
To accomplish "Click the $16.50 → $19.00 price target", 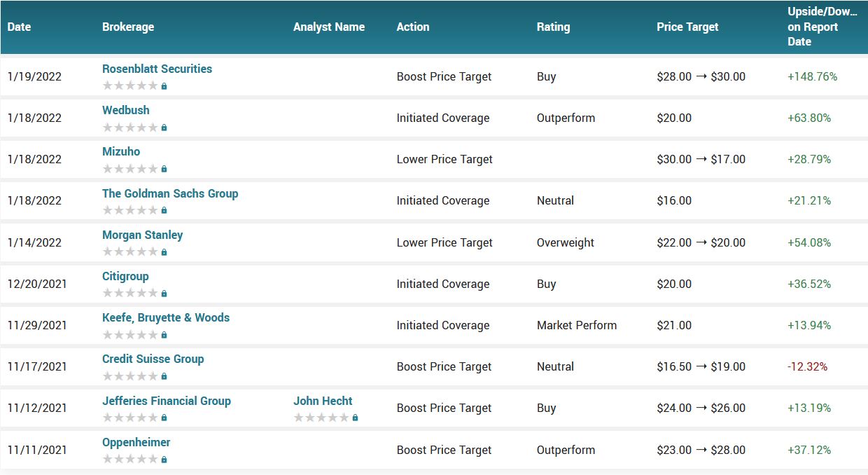I will tap(701, 366).
